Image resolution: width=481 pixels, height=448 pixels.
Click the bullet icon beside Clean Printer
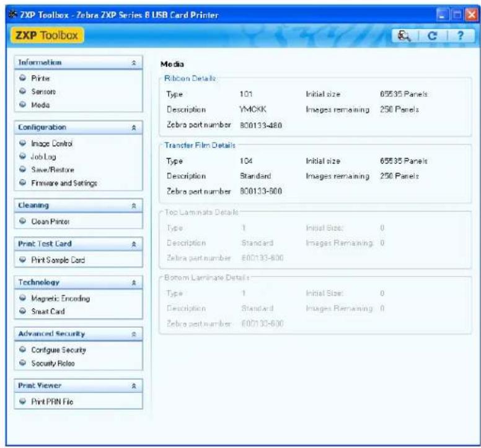click(x=23, y=221)
